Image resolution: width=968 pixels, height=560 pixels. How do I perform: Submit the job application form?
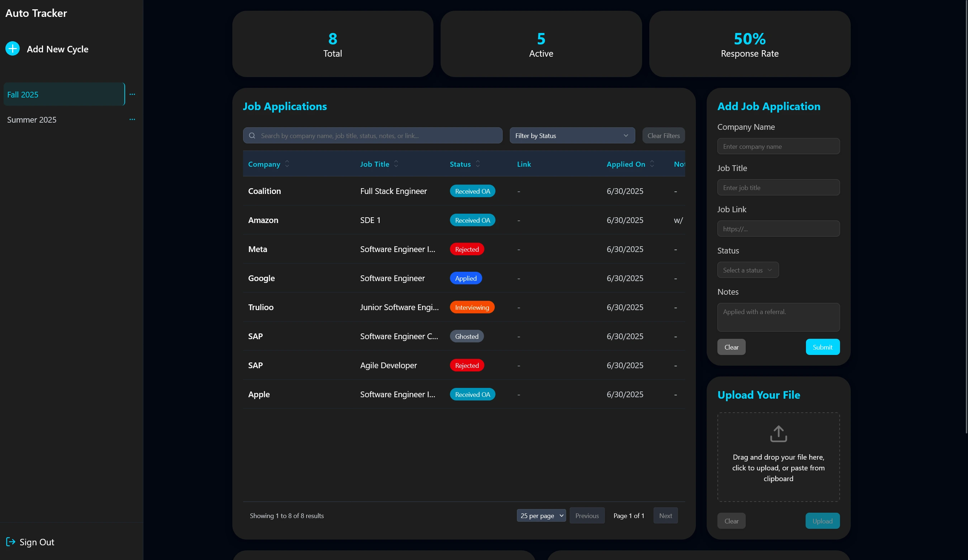pyautogui.click(x=822, y=347)
